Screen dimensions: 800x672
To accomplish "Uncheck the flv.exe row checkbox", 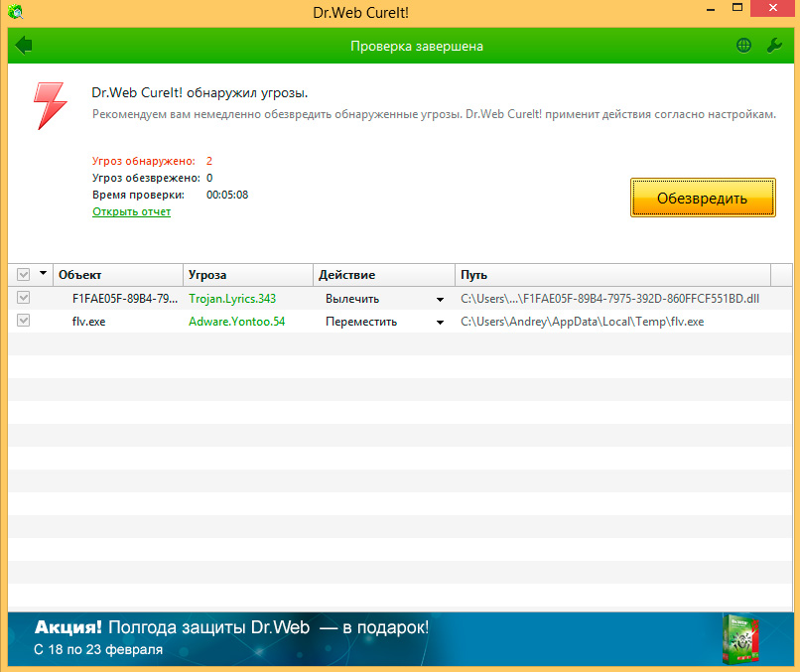I will (24, 321).
